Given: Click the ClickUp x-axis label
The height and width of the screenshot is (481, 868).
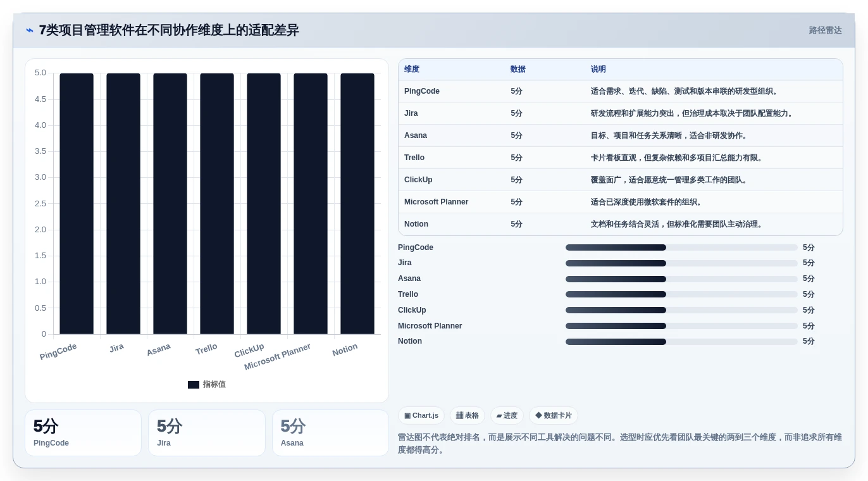Looking at the screenshot, I should (249, 351).
